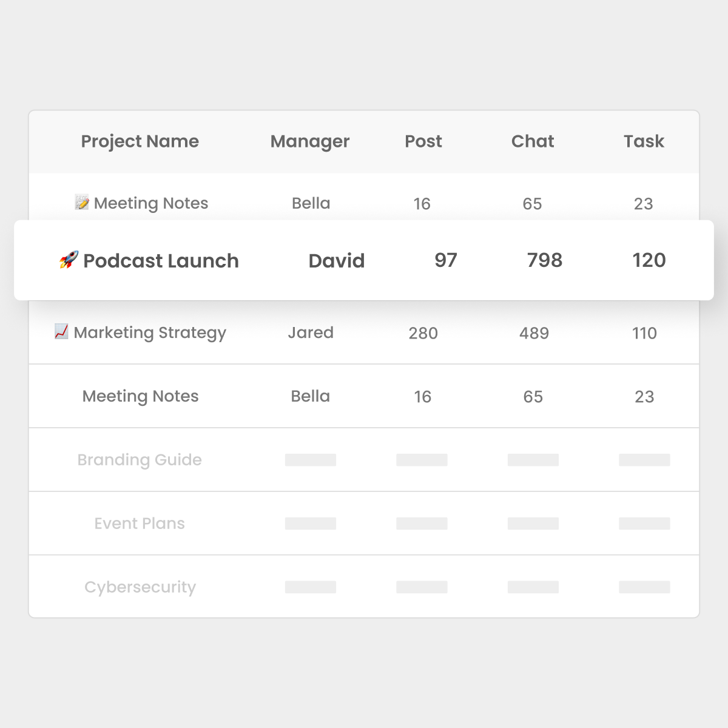Image resolution: width=728 pixels, height=728 pixels.
Task: Click the 120 task count in highlighted row
Action: tap(649, 260)
